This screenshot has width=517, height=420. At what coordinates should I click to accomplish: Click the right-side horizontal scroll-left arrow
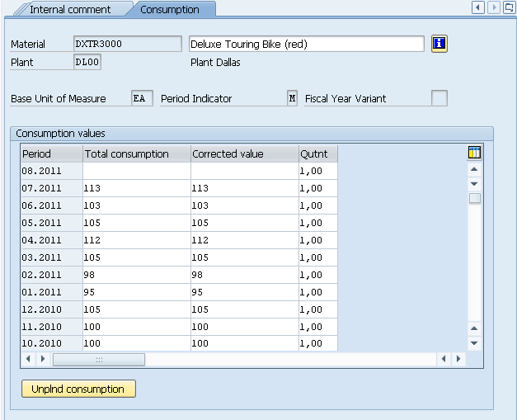coord(444,359)
